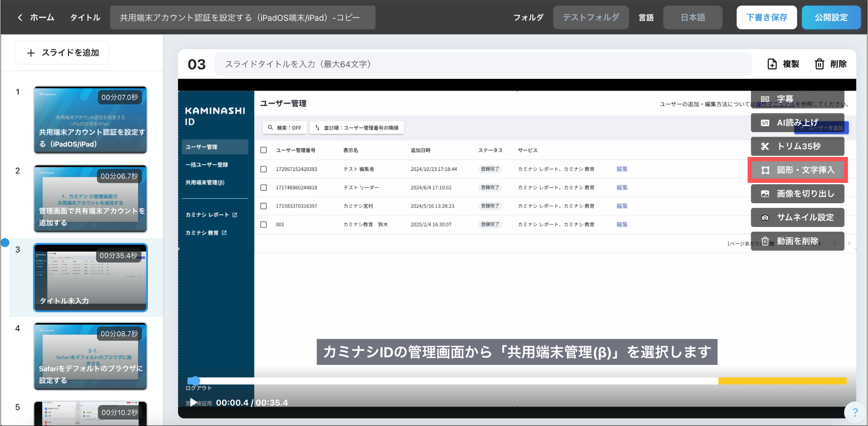Viewport: 868px width, 426px height.
Task: Click the サービス column header
Action: click(527, 150)
